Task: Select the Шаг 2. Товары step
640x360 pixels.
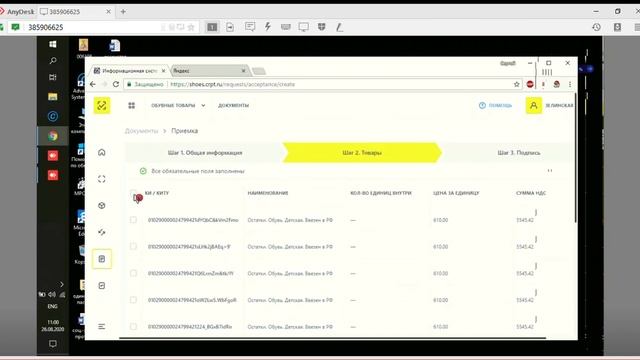Action: click(362, 153)
